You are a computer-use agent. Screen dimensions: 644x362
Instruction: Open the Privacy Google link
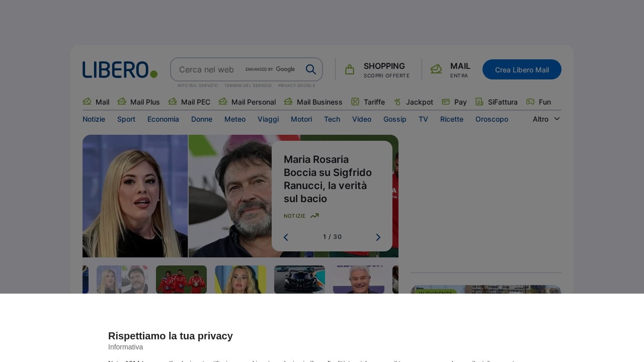tap(297, 85)
